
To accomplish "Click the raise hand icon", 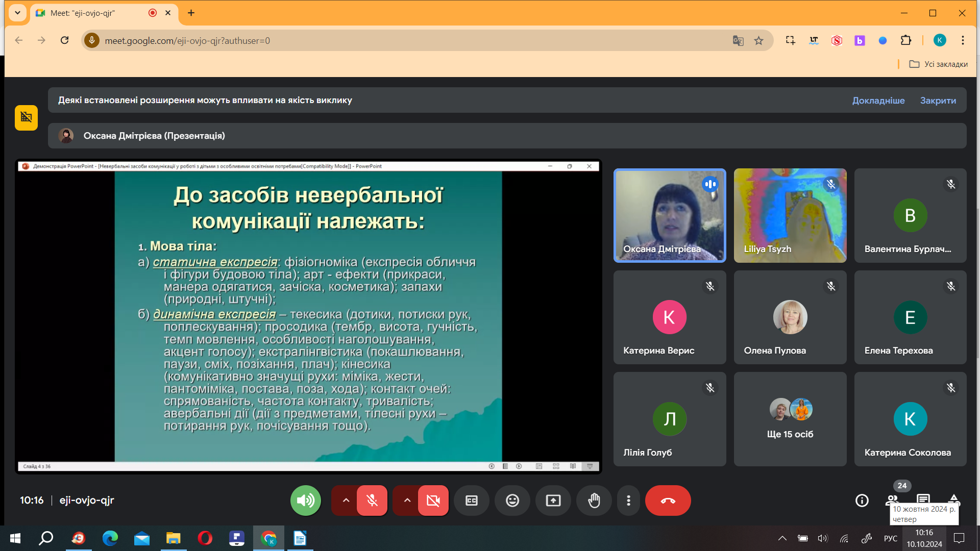I will [594, 500].
